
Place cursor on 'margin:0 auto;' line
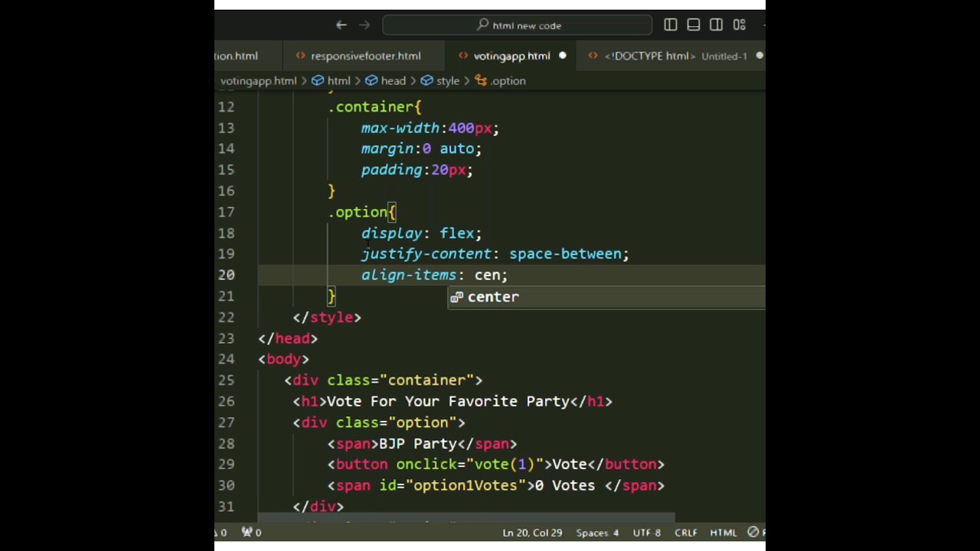coord(421,148)
